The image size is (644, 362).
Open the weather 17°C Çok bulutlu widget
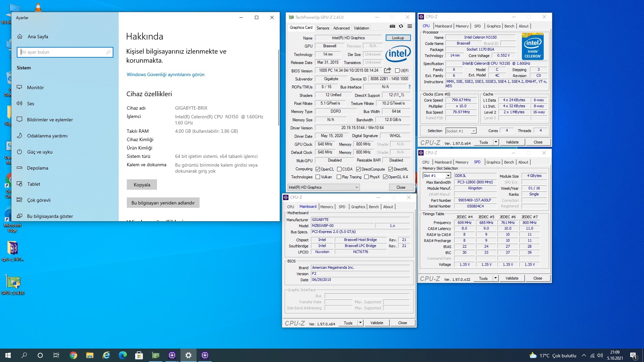(552, 356)
